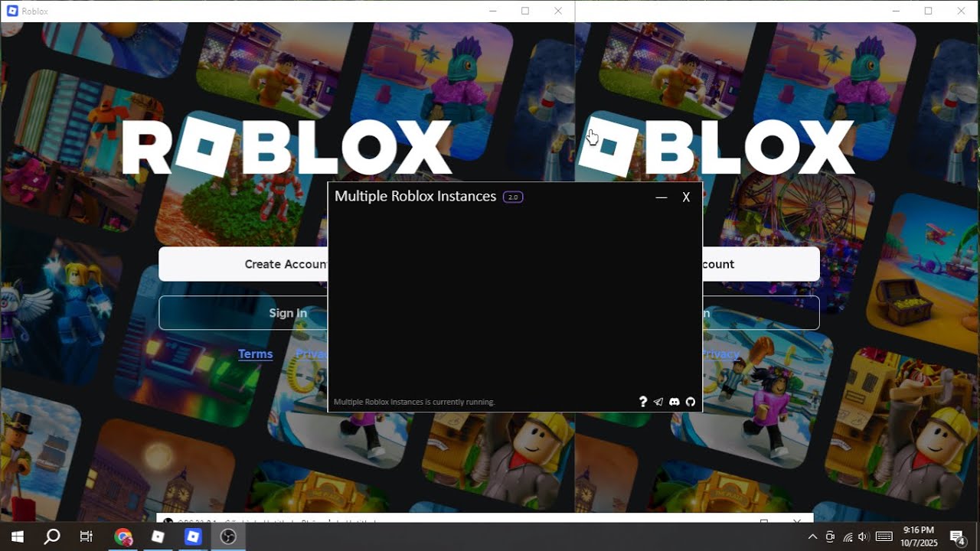
Task: Open the clock showing 9:16 PM
Action: click(919, 536)
